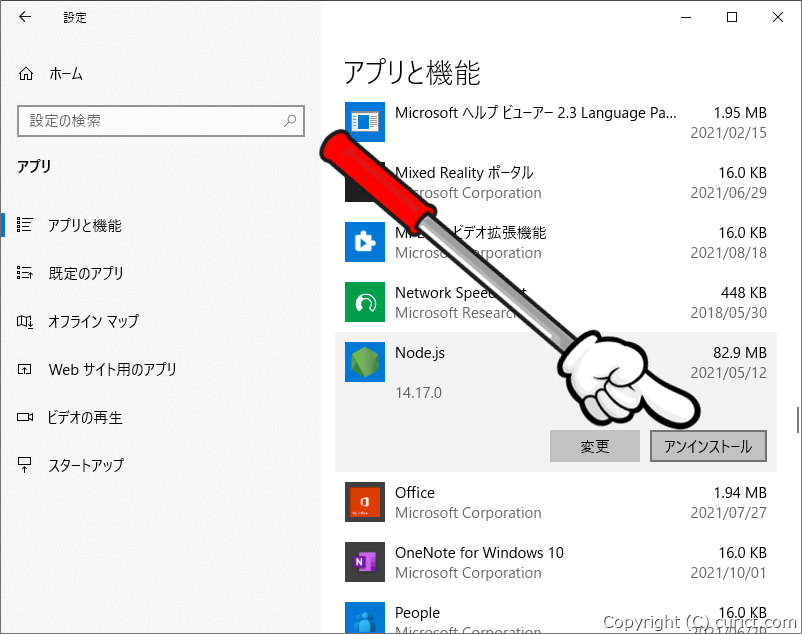Click the アプリと機能 page heading
Image resolution: width=802 pixels, height=634 pixels.
click(x=412, y=72)
